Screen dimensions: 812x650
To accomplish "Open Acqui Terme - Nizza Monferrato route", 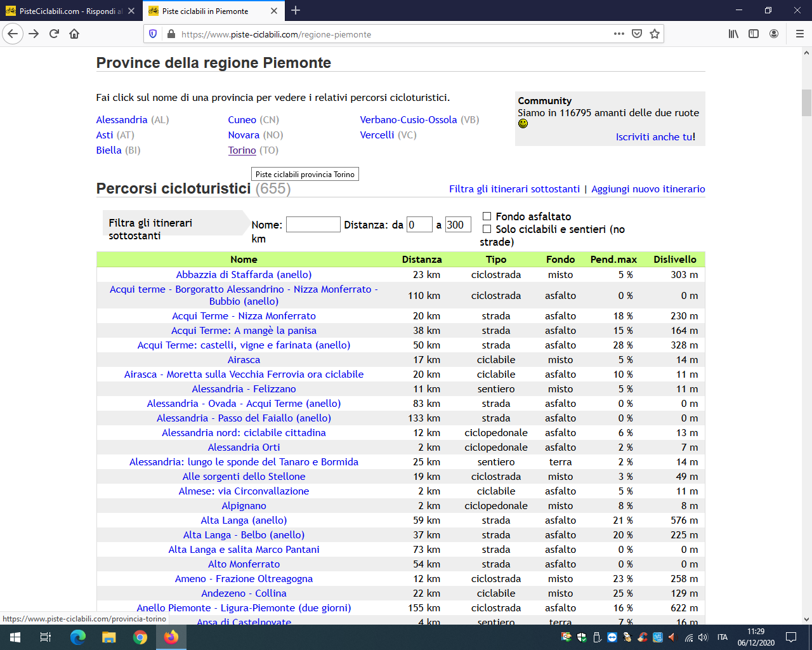I will [244, 316].
